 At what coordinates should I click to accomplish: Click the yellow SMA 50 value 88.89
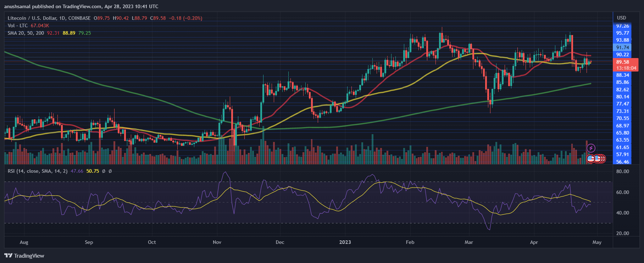coord(69,33)
